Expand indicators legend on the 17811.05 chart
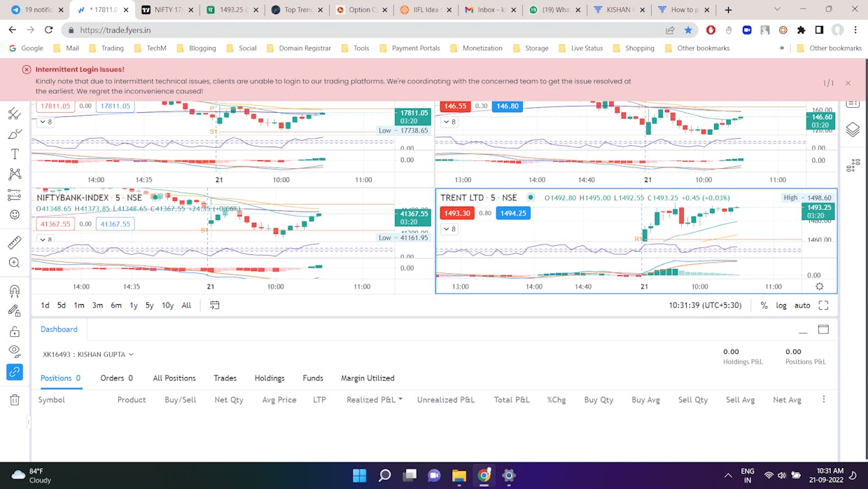 [45, 122]
